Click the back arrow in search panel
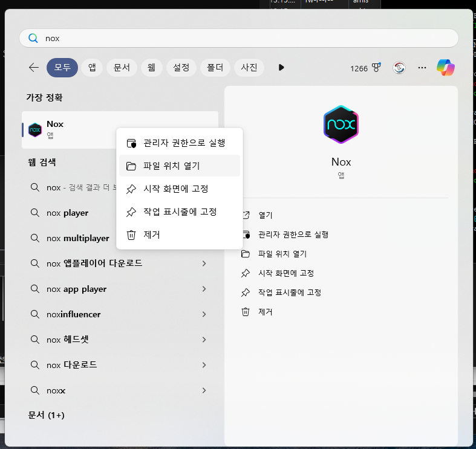The image size is (476, 449). click(34, 67)
